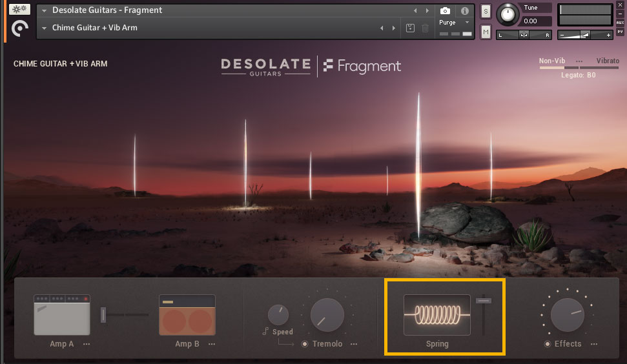The image size is (627, 364).
Task: Click the Spring reverb coil display
Action: pos(437,315)
